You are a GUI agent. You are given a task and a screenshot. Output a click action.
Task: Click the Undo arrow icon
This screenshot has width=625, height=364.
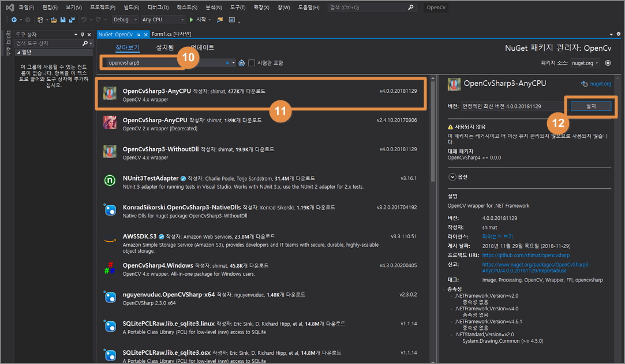coord(84,20)
